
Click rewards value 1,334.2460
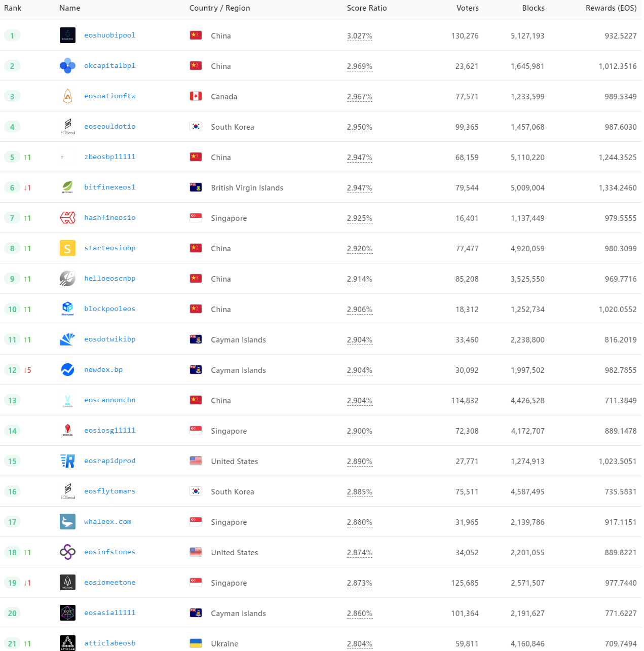[618, 188]
